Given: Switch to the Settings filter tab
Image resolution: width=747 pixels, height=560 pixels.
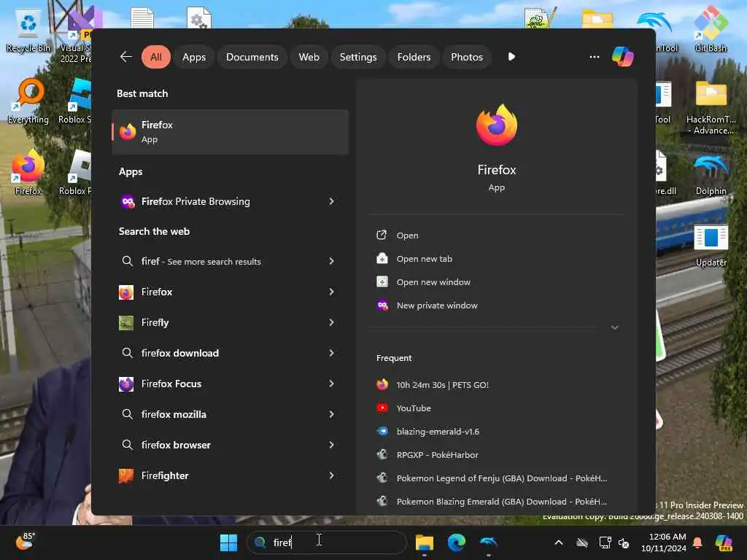Looking at the screenshot, I should point(357,57).
